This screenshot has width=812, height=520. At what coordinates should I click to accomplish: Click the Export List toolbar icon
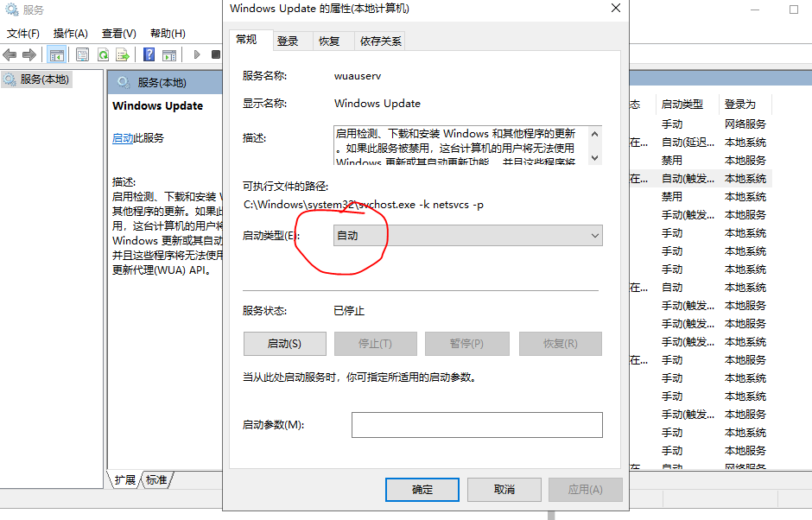tap(123, 54)
